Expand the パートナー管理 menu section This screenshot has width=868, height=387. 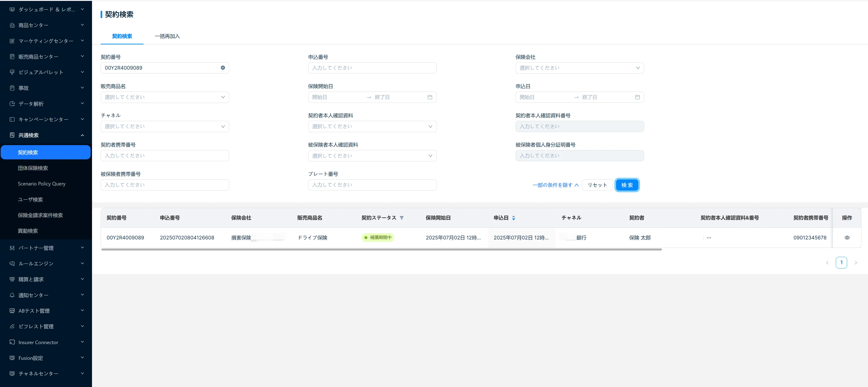tap(82, 248)
